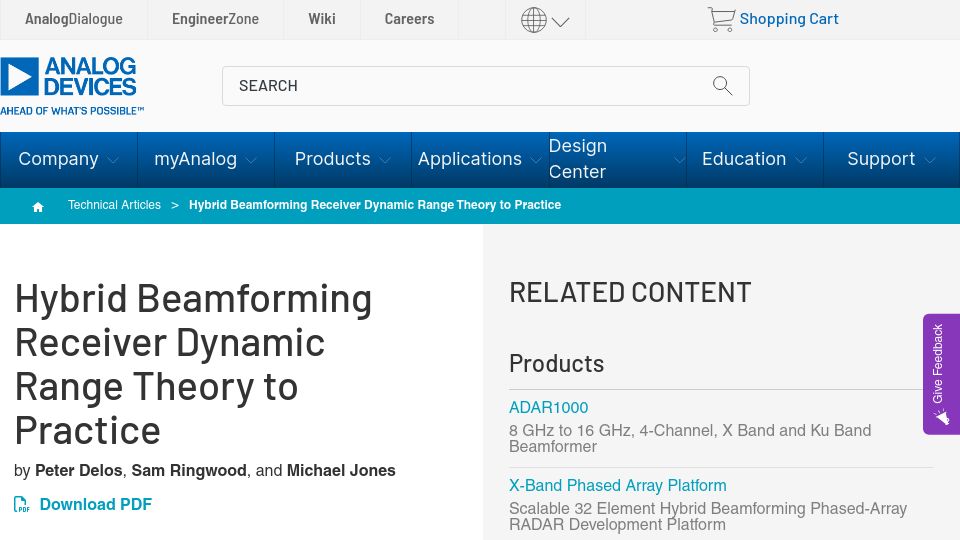This screenshot has width=960, height=540.
Task: Open the AnalogDialogue tab
Action: click(73, 19)
